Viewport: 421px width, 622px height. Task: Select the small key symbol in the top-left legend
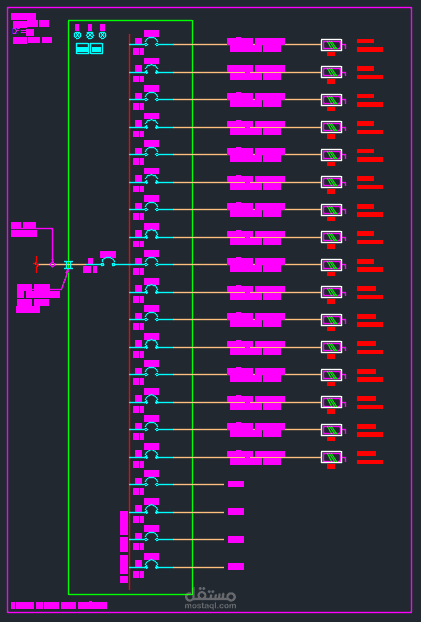tap(18, 31)
